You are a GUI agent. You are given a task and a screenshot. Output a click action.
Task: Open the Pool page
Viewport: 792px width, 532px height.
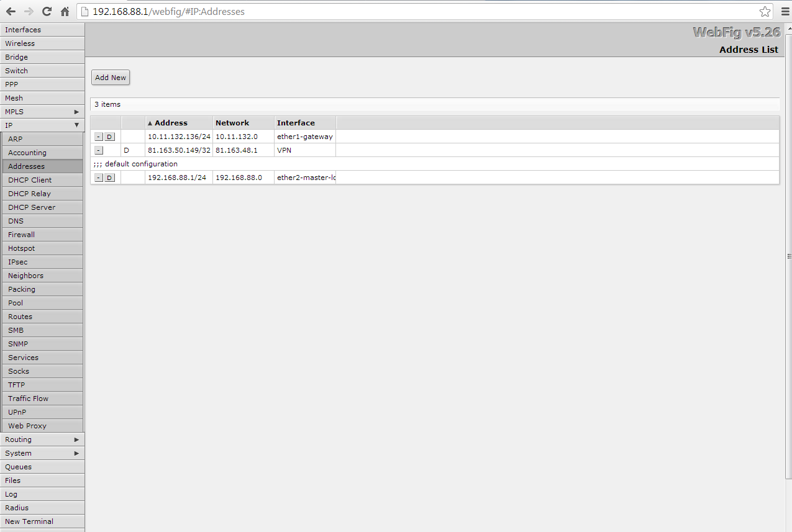[x=42, y=303]
